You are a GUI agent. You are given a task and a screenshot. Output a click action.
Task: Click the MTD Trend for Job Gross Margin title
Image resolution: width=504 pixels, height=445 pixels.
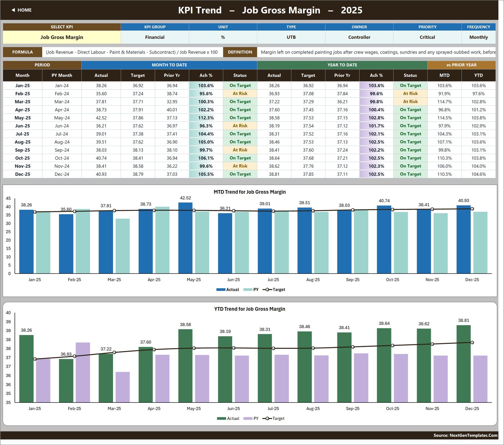pyautogui.click(x=250, y=192)
